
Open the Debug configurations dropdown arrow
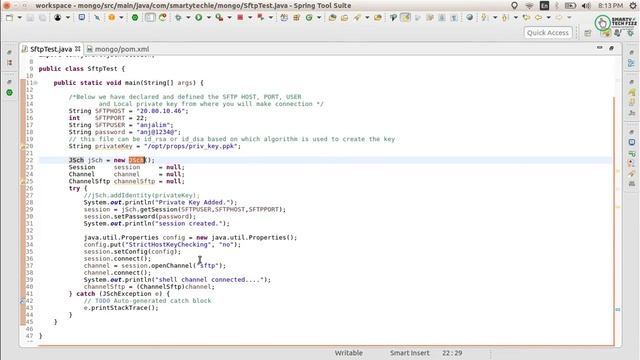tap(188, 18)
